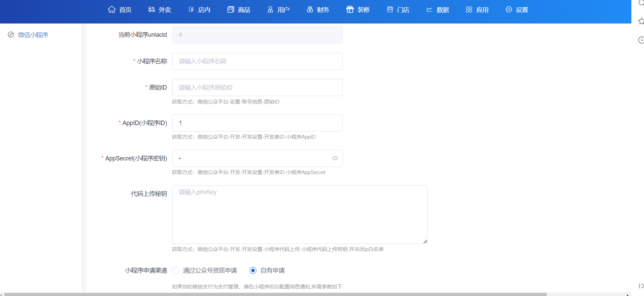Select the 自有申请 radio option
The width and height of the screenshot is (644, 296).
(x=253, y=270)
